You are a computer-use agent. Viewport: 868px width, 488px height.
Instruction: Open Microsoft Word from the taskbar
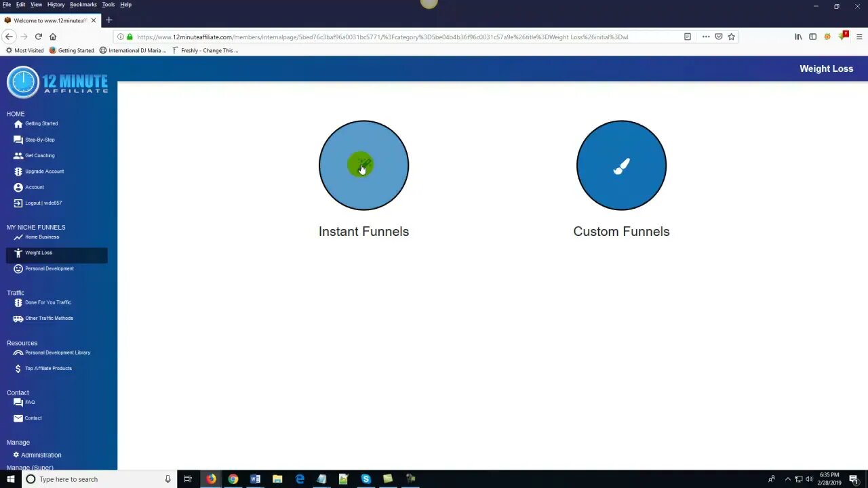tap(255, 479)
